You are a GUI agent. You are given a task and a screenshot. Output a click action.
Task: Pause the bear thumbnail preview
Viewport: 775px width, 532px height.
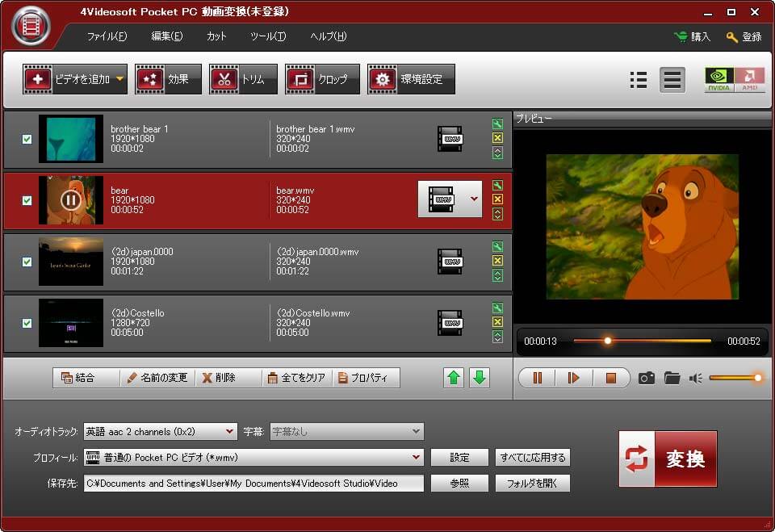(x=71, y=200)
